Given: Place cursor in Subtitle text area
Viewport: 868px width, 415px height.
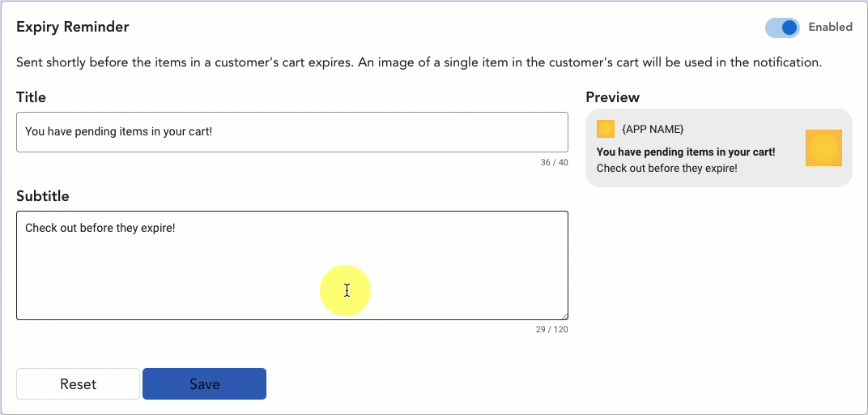Looking at the screenshot, I should (x=292, y=265).
